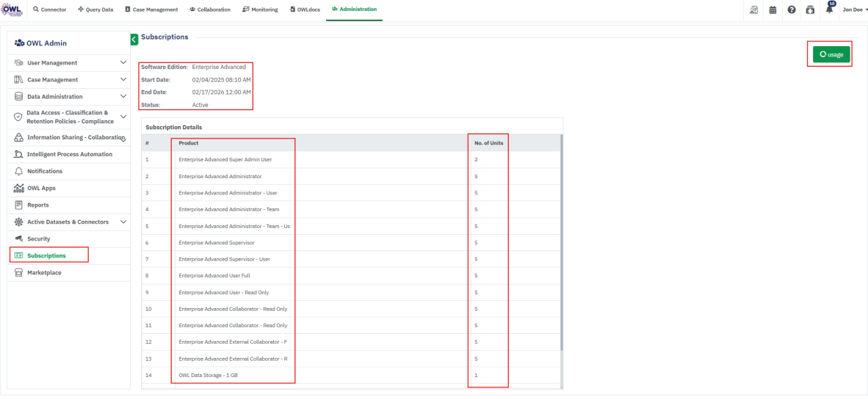Click the user document icon in top bar
This screenshot has height=399, width=868.
753,10
